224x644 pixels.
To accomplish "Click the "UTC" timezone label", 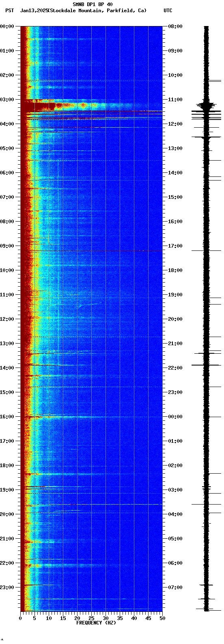I will [168, 11].
